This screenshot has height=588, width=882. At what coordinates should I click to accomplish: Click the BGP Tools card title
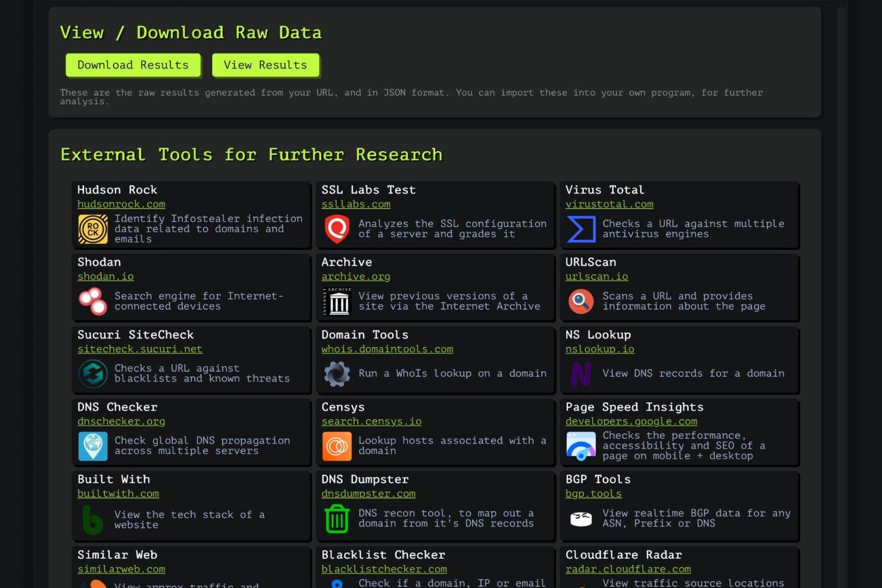(x=598, y=479)
